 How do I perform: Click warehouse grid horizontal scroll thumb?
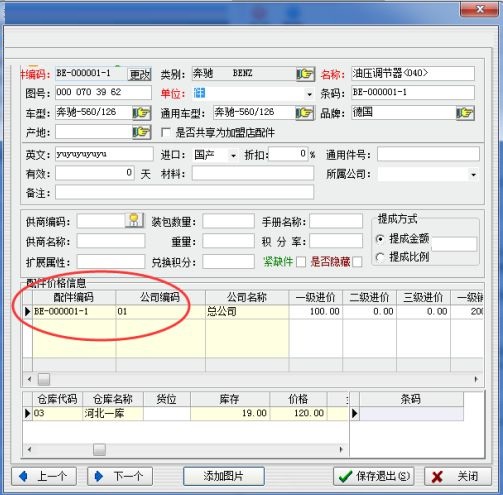pyautogui.click(x=99, y=450)
